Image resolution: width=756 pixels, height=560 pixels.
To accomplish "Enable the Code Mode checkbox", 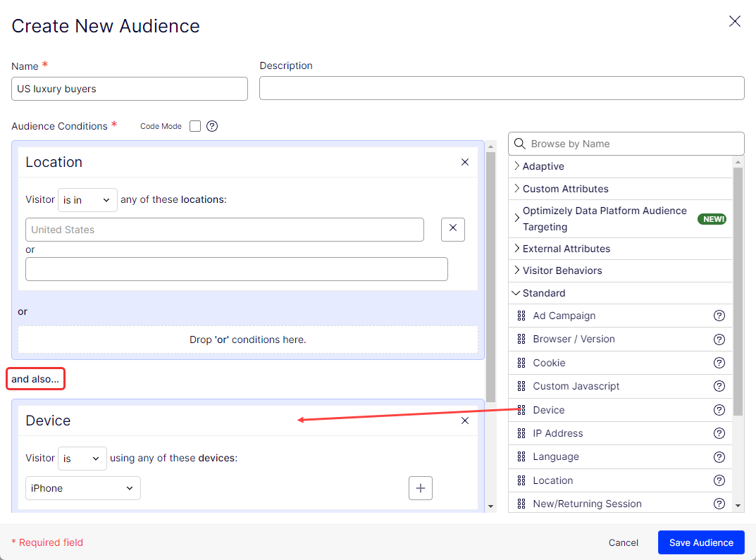I will [194, 126].
